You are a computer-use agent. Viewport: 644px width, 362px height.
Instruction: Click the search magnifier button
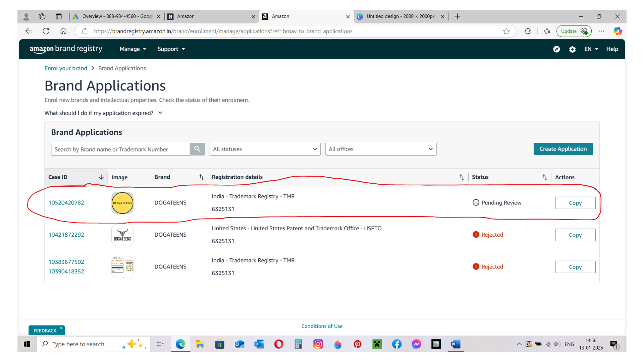coord(197,149)
